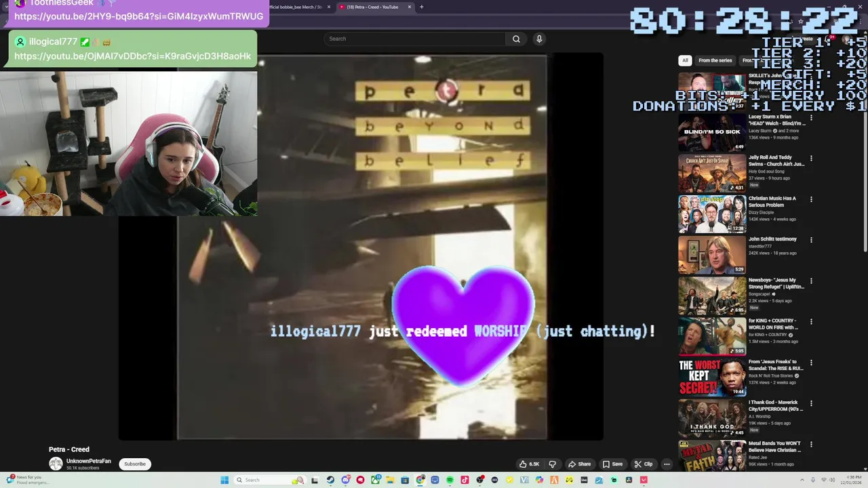Open 'Christian Music Has A Serious Problem' title
The width and height of the screenshot is (868, 488).
[x=772, y=201]
